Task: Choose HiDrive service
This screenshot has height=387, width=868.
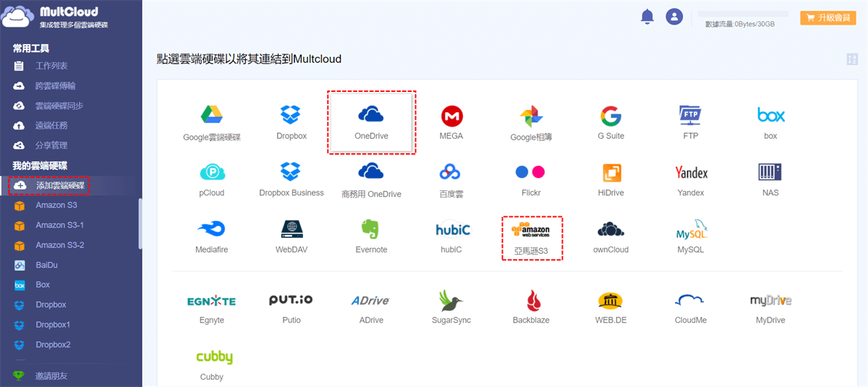Action: tap(610, 172)
